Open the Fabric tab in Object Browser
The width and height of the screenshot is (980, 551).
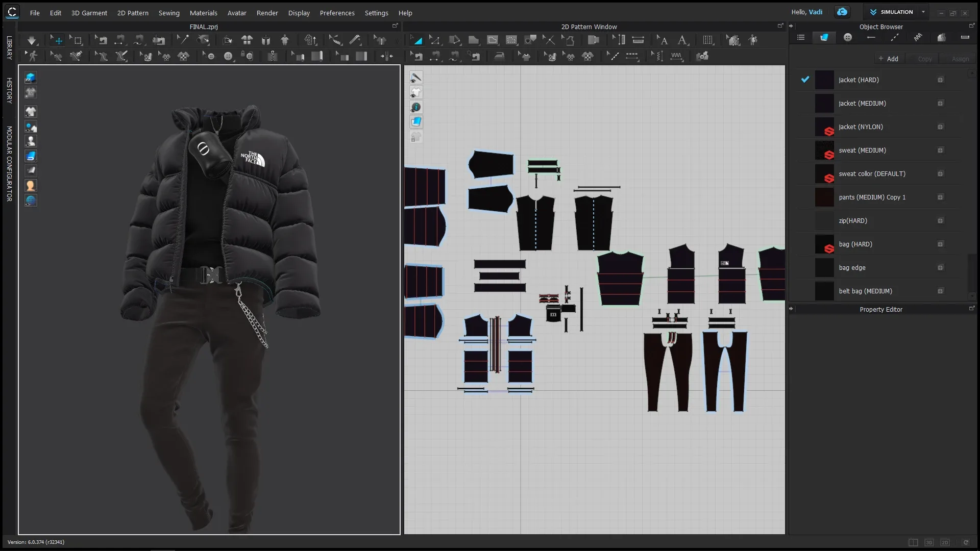point(824,37)
